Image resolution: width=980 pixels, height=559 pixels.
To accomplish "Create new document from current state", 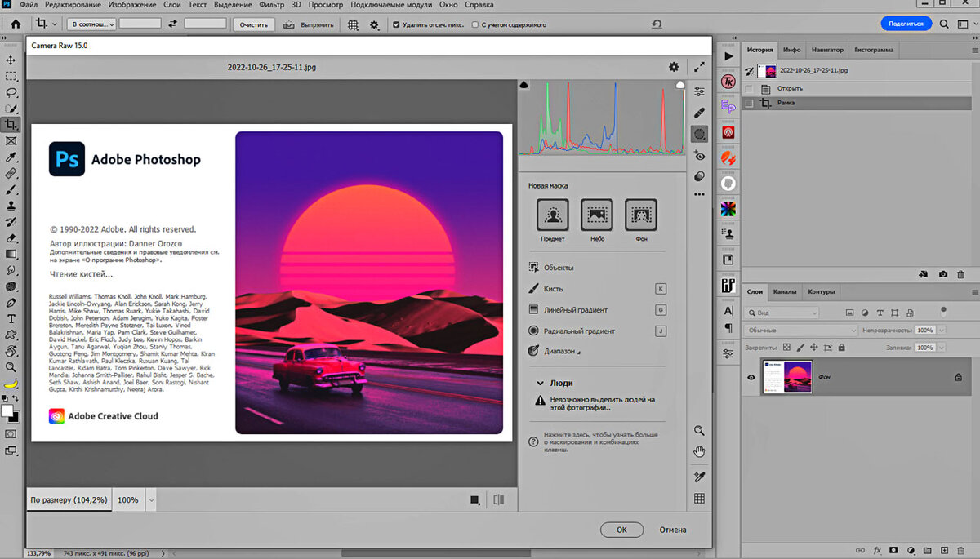I will point(923,274).
